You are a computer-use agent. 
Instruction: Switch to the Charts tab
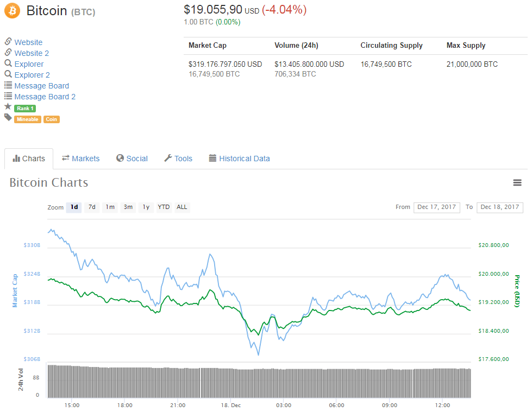pos(29,159)
